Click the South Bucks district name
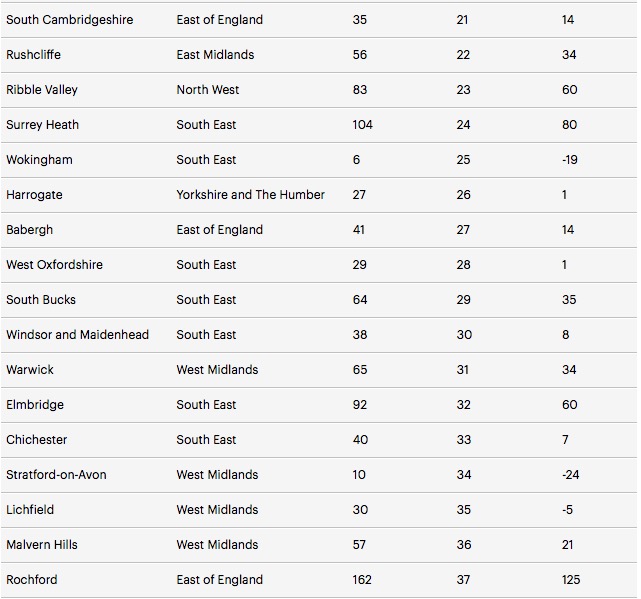This screenshot has height=599, width=641. click(x=41, y=300)
